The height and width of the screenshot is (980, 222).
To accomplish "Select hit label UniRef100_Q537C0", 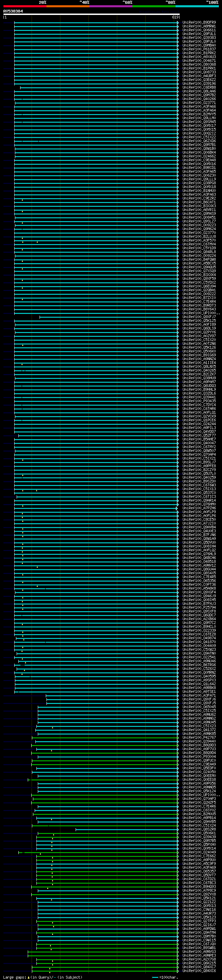I will [199, 493].
